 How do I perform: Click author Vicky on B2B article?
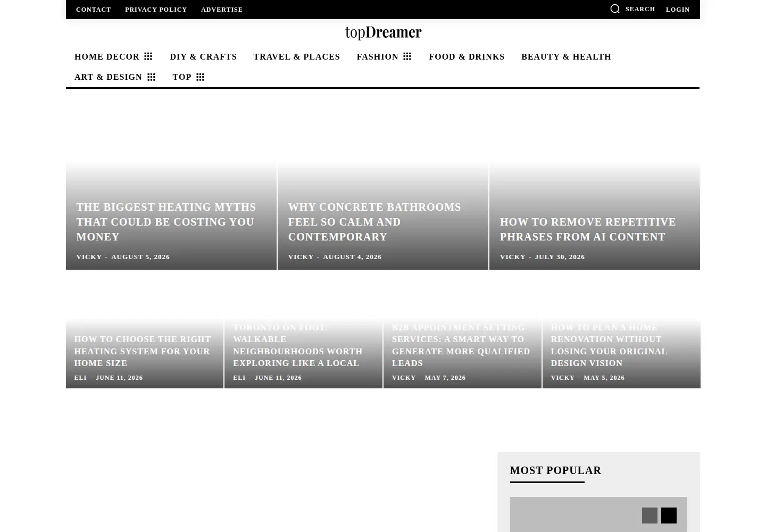(404, 378)
